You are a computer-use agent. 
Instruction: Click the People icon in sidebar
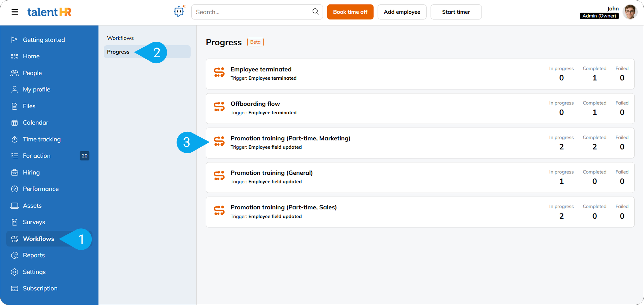(14, 73)
